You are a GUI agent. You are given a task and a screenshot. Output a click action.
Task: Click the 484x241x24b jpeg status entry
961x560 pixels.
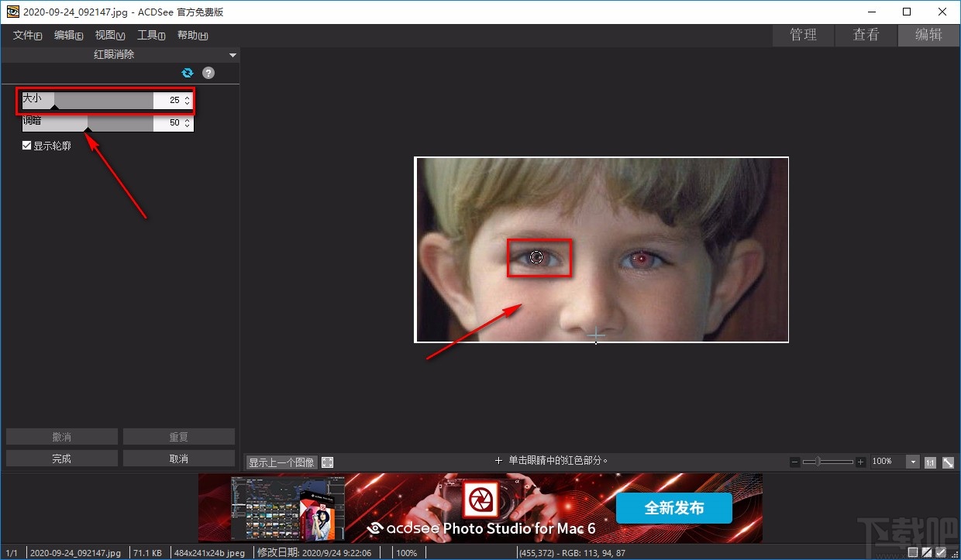(x=208, y=553)
